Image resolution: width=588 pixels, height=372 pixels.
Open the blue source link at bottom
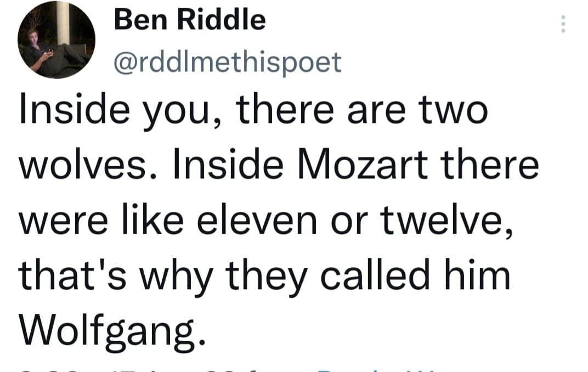point(373,369)
